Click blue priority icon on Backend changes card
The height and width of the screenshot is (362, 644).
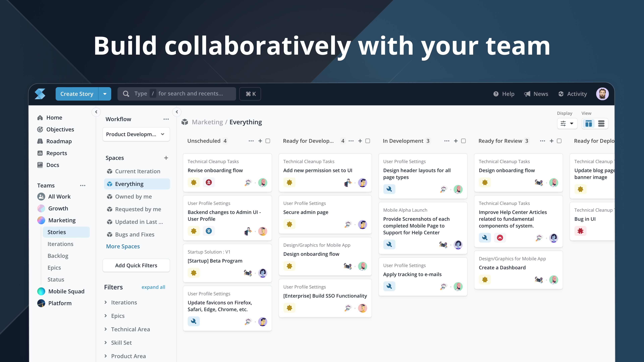(209, 231)
